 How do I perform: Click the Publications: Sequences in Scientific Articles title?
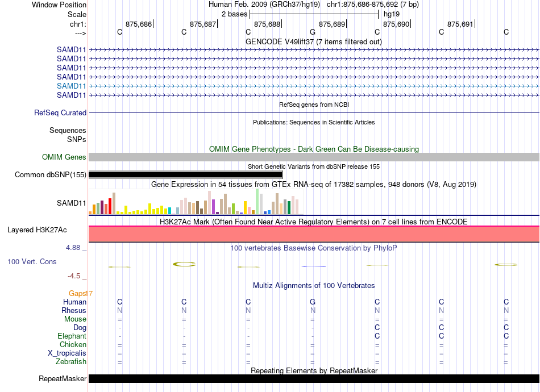click(314, 122)
